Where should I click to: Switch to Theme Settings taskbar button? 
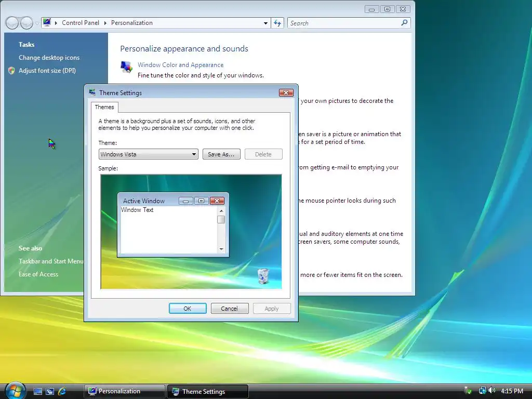(208, 391)
